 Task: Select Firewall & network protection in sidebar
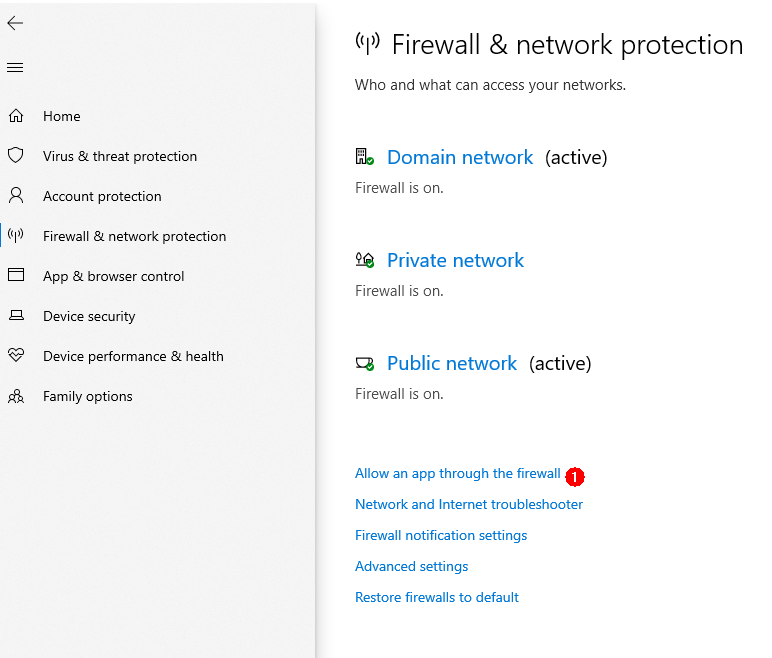134,236
